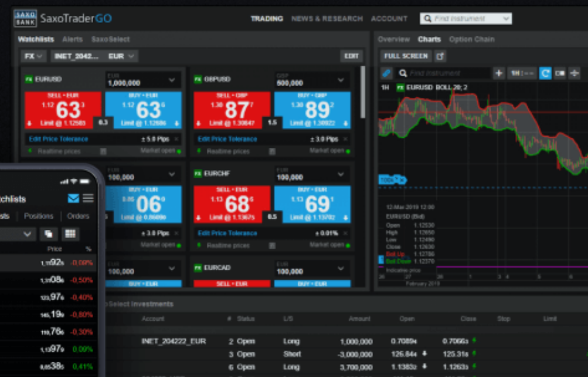
Task: Click the Saxo Bank logo
Action: 25,18
